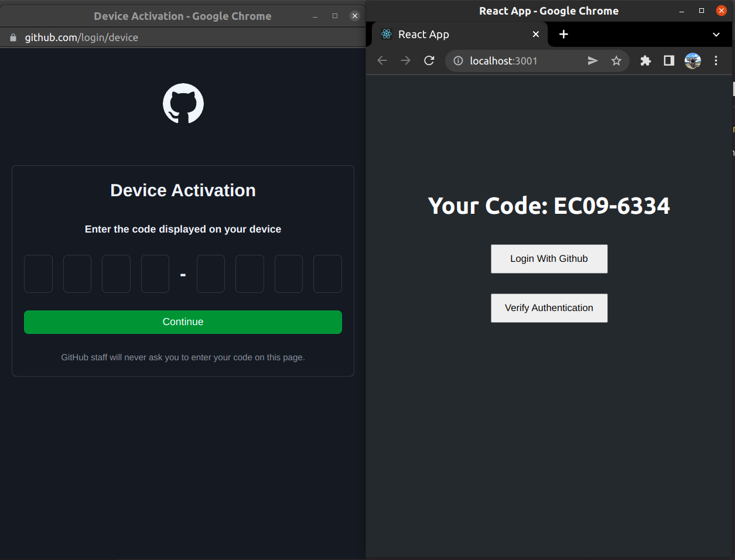The height and width of the screenshot is (560, 735).
Task: Open Chrome three-dot menu
Action: [x=716, y=60]
